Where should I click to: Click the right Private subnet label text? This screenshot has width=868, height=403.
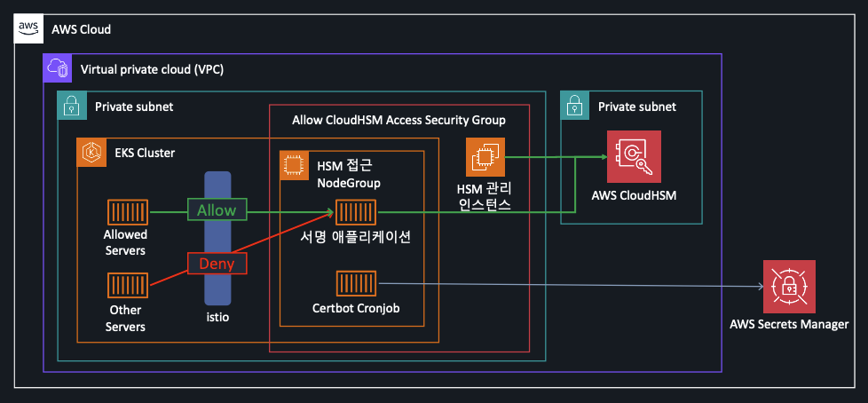[x=637, y=107]
